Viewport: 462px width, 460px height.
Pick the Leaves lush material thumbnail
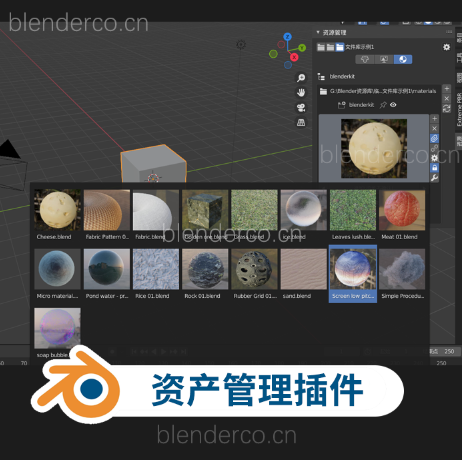pos(353,210)
